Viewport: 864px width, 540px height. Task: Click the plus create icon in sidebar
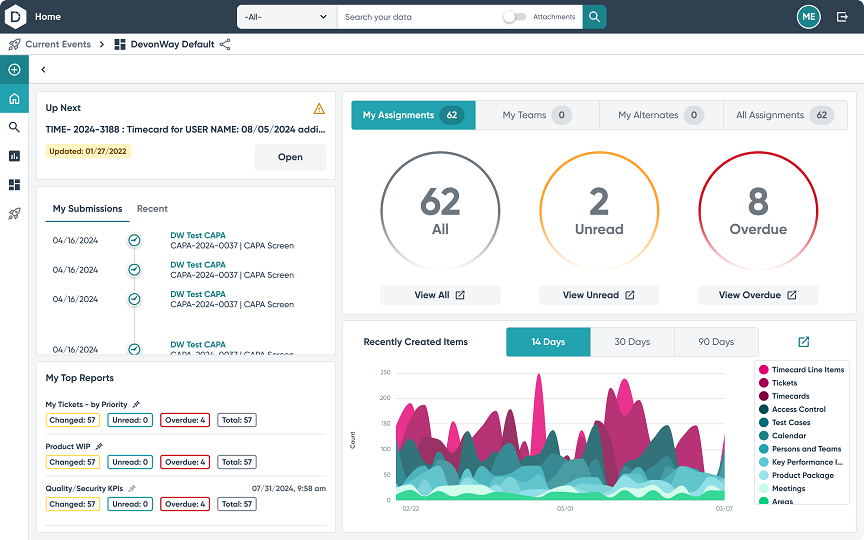coord(14,69)
